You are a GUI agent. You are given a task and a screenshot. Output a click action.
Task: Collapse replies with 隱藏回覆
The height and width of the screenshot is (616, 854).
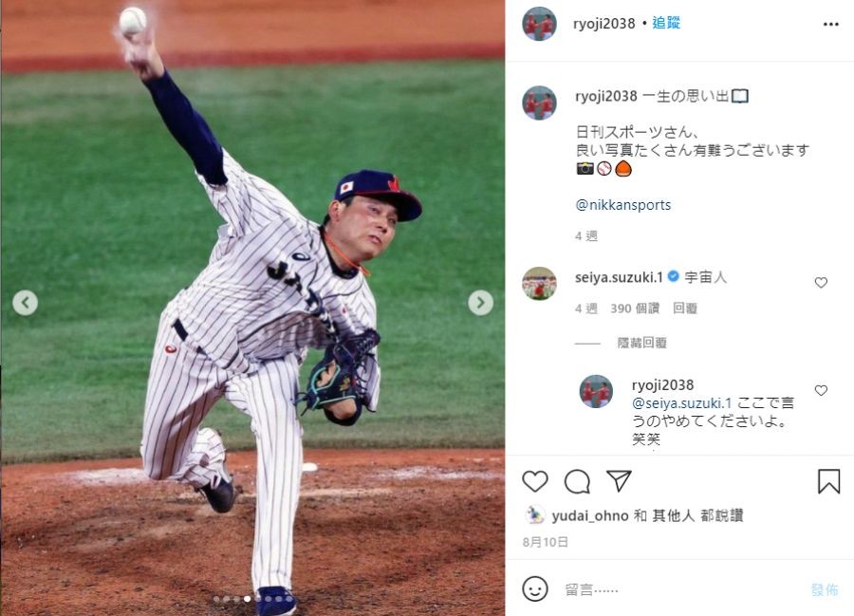pos(642,343)
